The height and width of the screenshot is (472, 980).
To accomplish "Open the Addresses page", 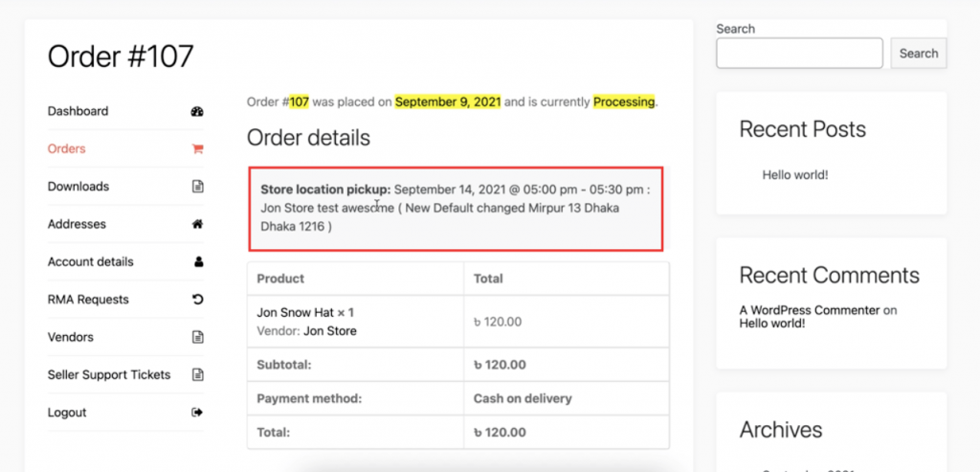I will (77, 224).
